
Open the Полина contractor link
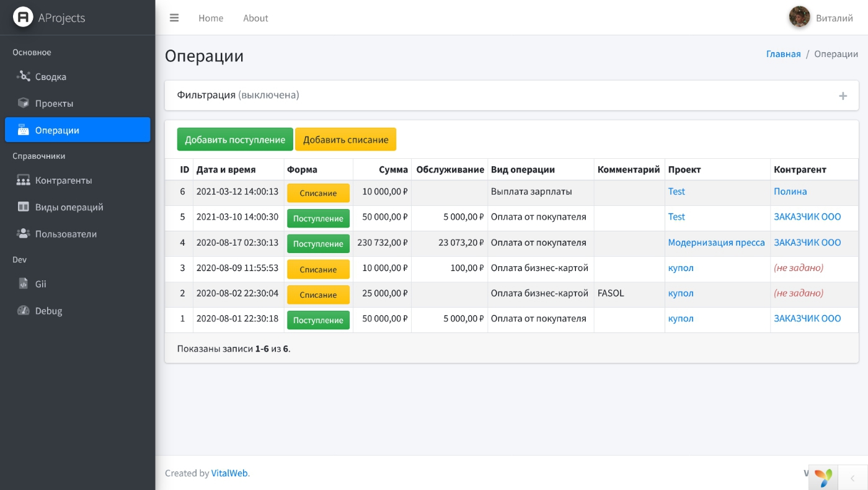(x=790, y=191)
